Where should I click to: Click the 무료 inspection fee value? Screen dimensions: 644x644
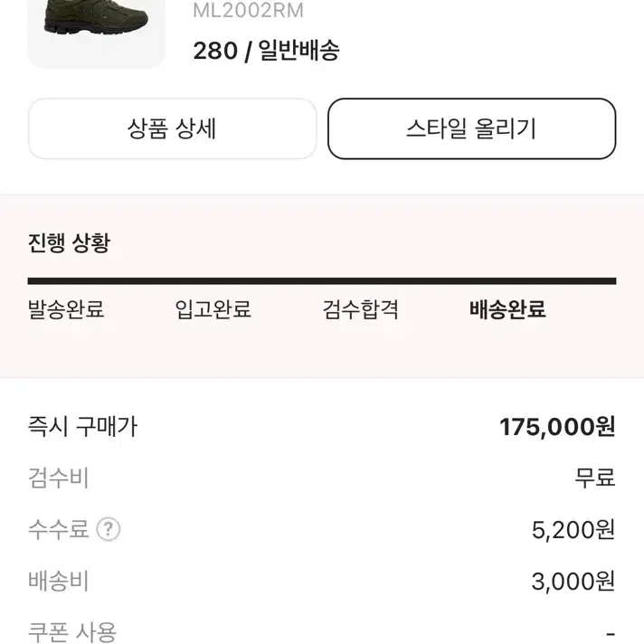[x=595, y=478]
